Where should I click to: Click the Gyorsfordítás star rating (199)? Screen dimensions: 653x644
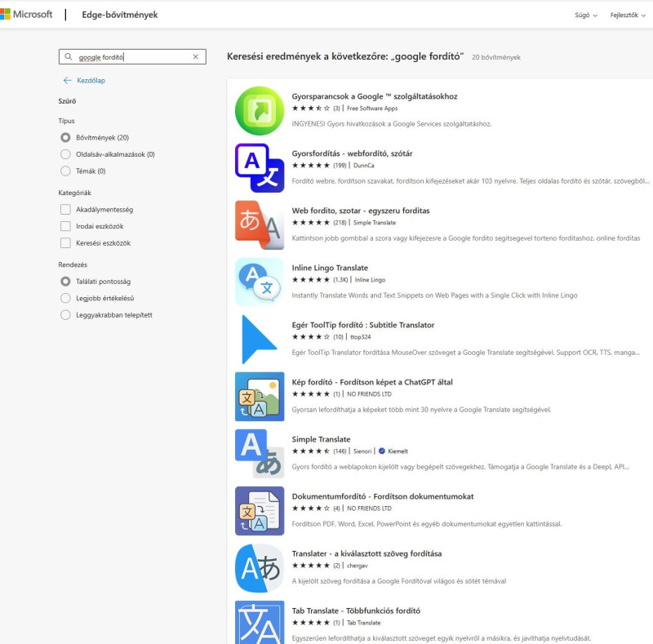pos(319,166)
